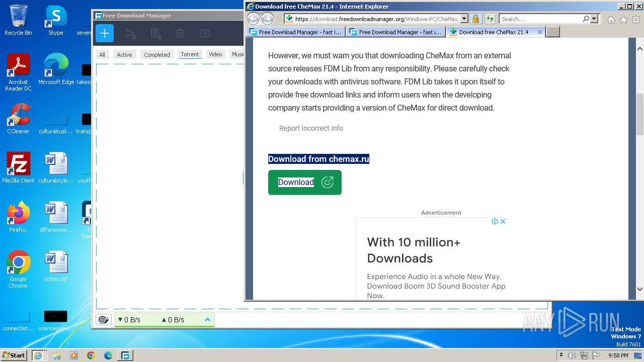The height and width of the screenshot is (362, 644).
Task: Click the IE search box
Action: [540, 19]
